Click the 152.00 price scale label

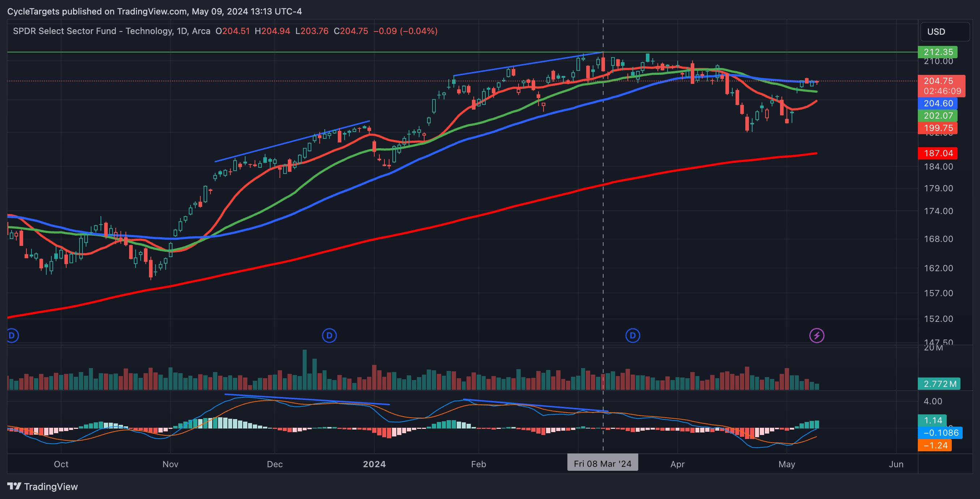tap(938, 319)
